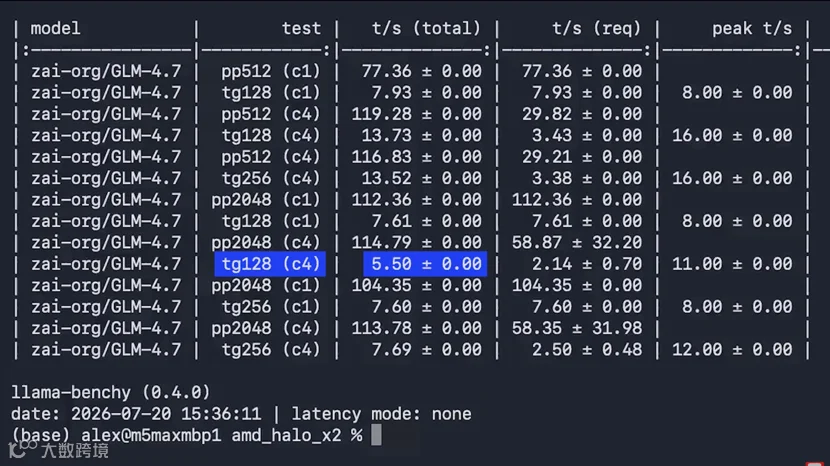The width and height of the screenshot is (830, 466).
Task: Click the 58.87 ± 32.20 req value
Action: click(x=576, y=243)
